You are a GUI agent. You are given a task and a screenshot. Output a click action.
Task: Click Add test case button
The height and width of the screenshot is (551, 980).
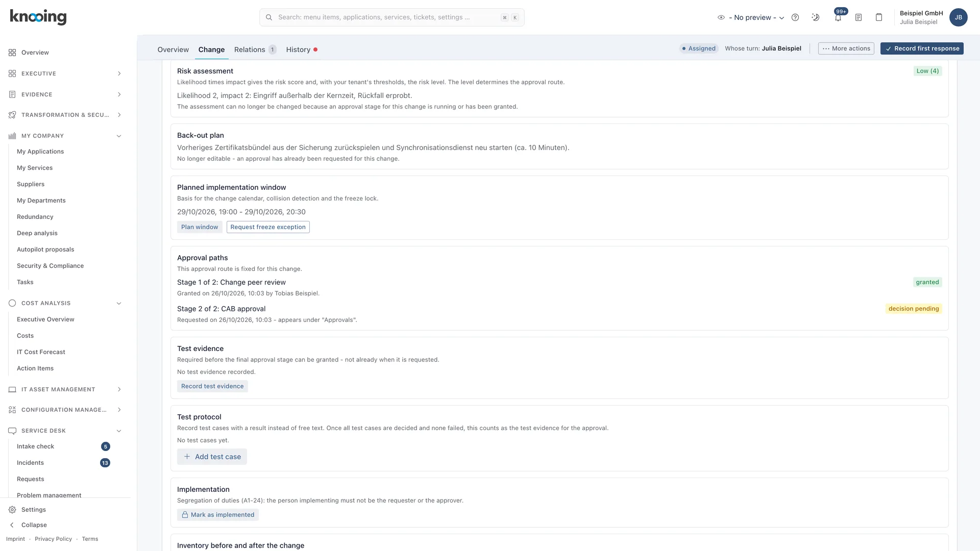click(x=212, y=457)
